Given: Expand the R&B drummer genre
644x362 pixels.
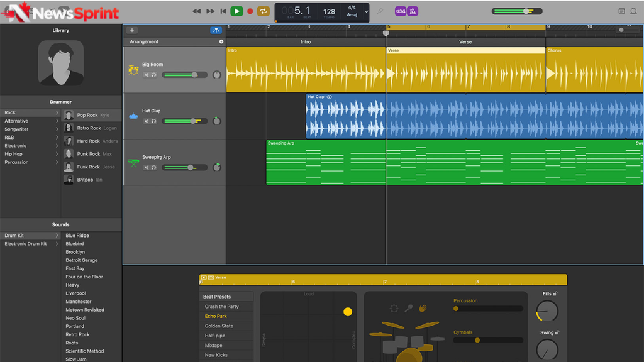Looking at the screenshot, I should (57, 138).
